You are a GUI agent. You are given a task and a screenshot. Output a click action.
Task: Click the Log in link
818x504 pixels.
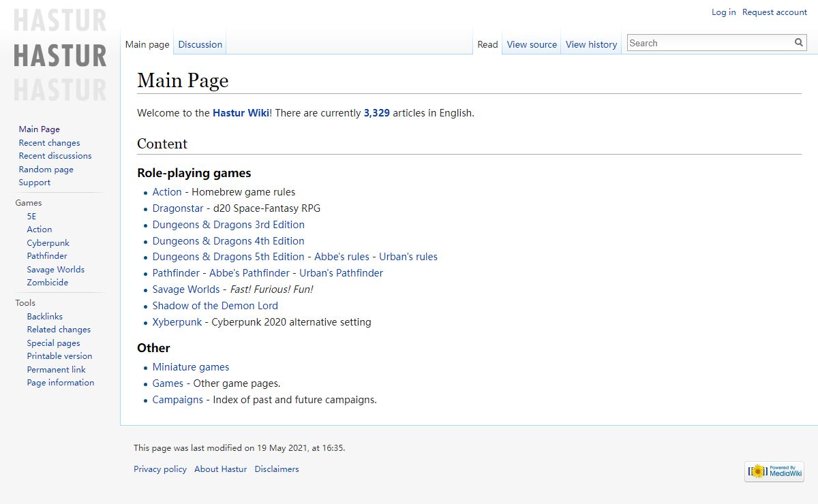tap(724, 12)
